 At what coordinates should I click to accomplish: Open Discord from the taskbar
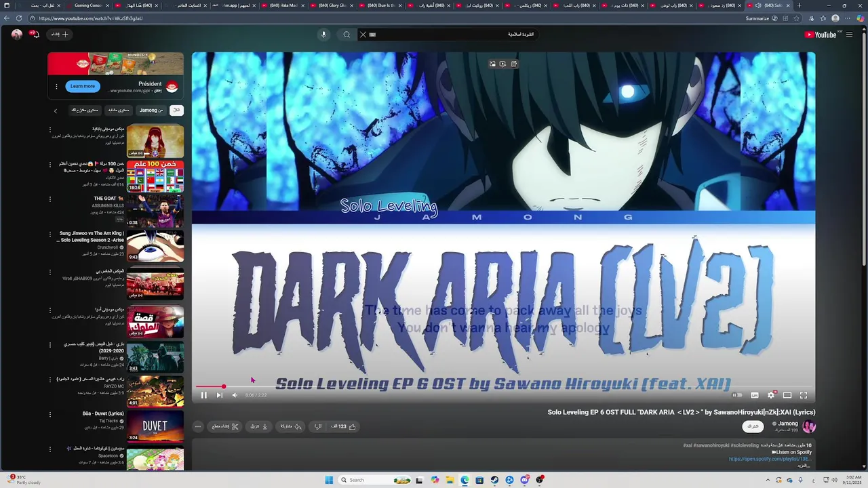525,480
